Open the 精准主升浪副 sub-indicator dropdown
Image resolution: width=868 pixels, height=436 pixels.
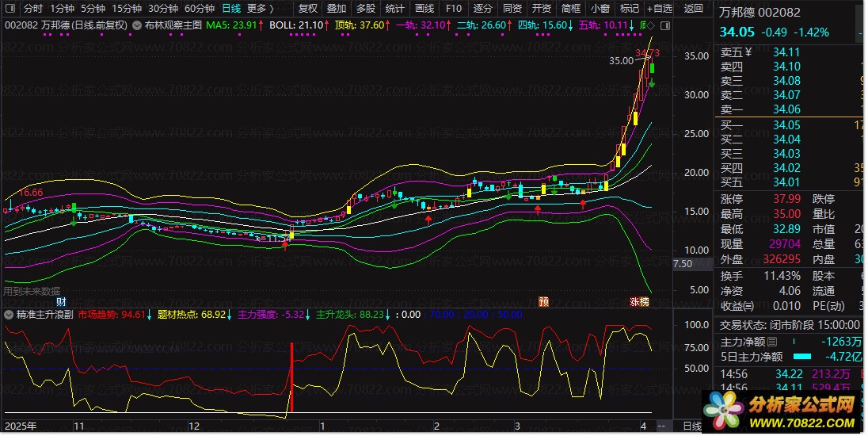[9, 315]
